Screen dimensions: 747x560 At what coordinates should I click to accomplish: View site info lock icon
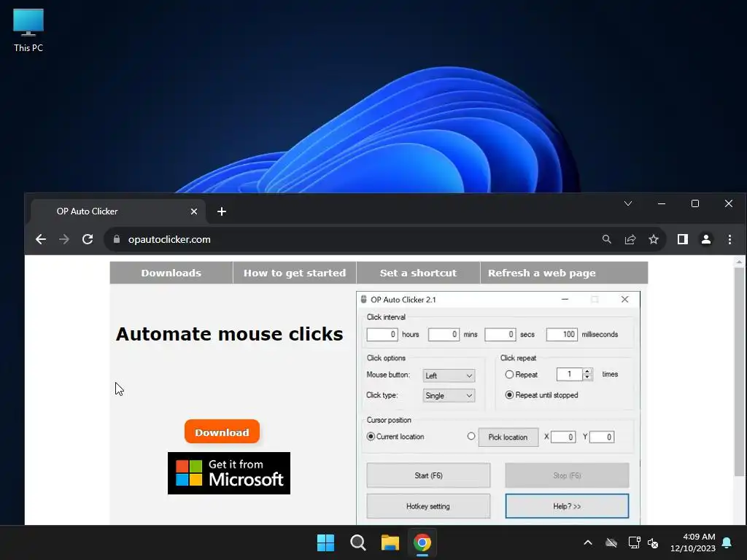(x=117, y=239)
